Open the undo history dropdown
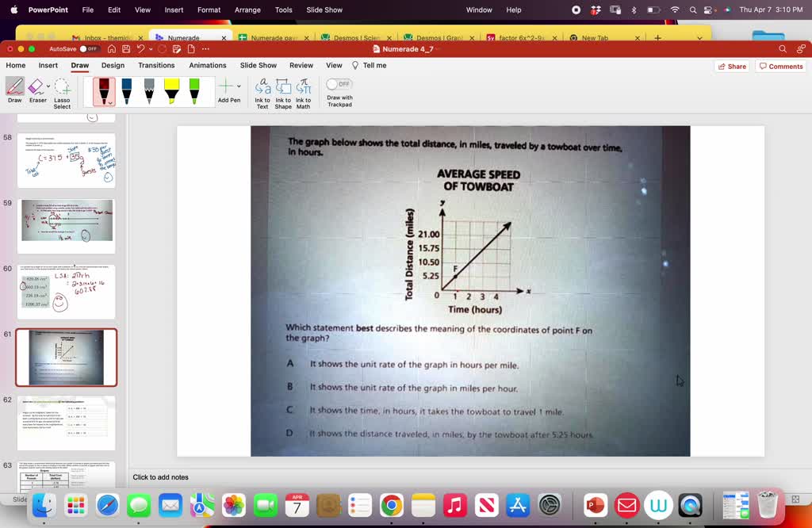This screenshot has height=528, width=812. pyautogui.click(x=151, y=49)
